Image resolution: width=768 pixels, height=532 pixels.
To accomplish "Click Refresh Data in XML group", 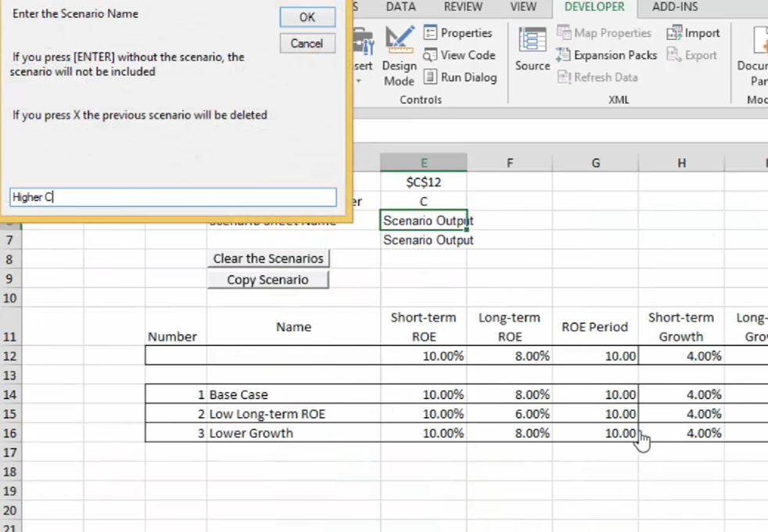I will coord(598,77).
